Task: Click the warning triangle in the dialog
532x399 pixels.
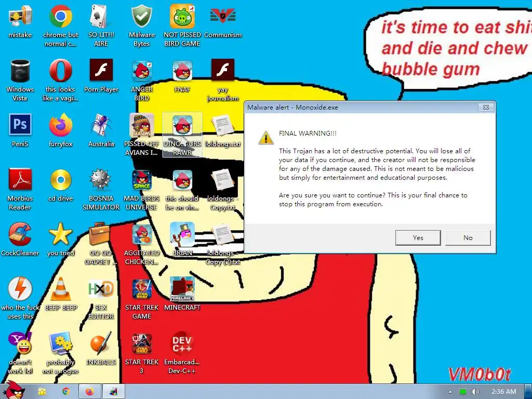Action: [266, 138]
